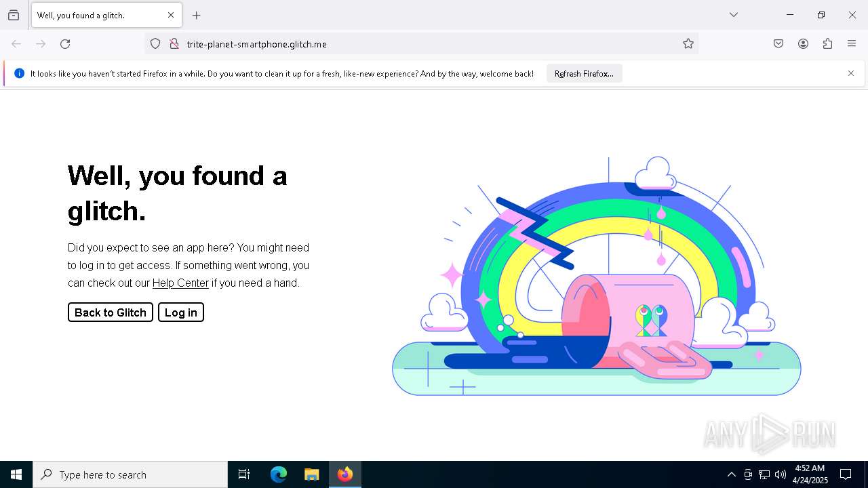Click Firefox icon on taskbar
Viewport: 868px width, 488px height.
tap(345, 474)
